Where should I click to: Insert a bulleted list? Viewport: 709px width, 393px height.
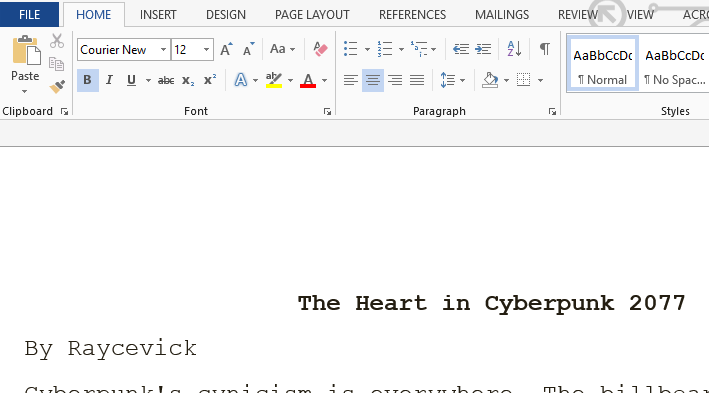(x=350, y=49)
